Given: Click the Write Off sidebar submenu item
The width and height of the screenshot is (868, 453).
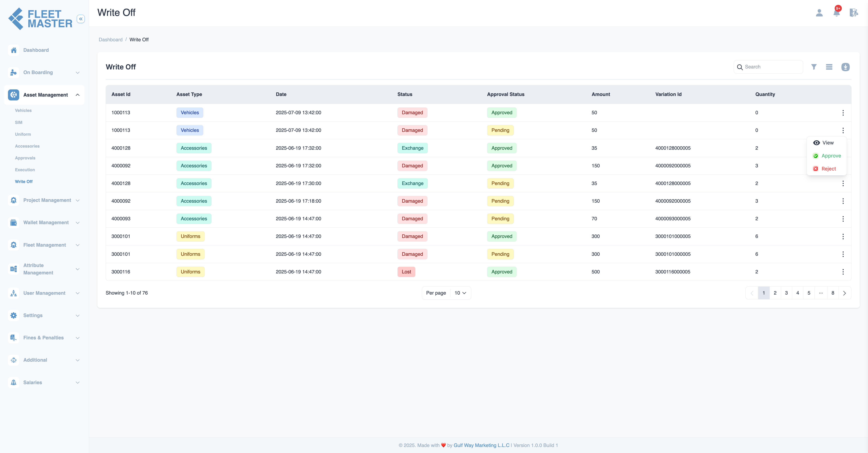Looking at the screenshot, I should (24, 181).
